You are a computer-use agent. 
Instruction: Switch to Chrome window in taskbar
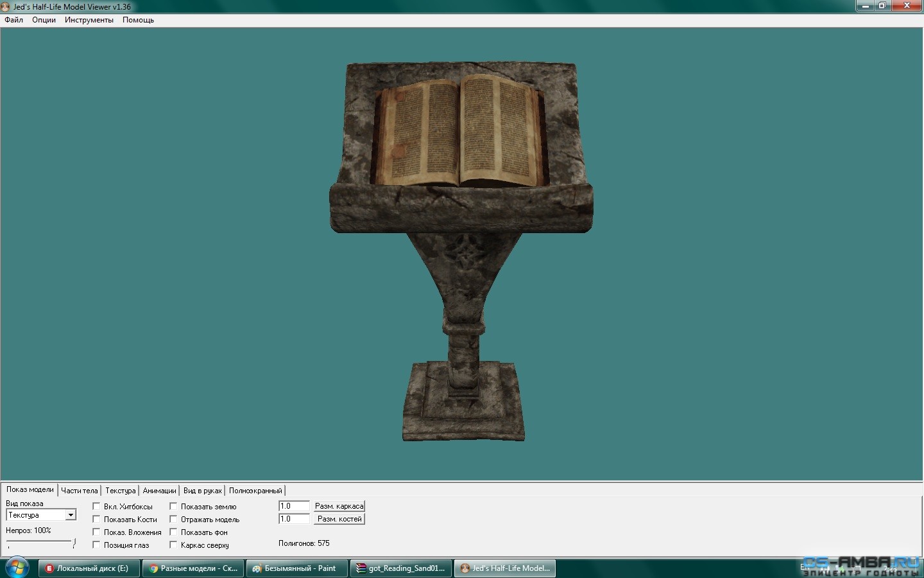pyautogui.click(x=193, y=568)
